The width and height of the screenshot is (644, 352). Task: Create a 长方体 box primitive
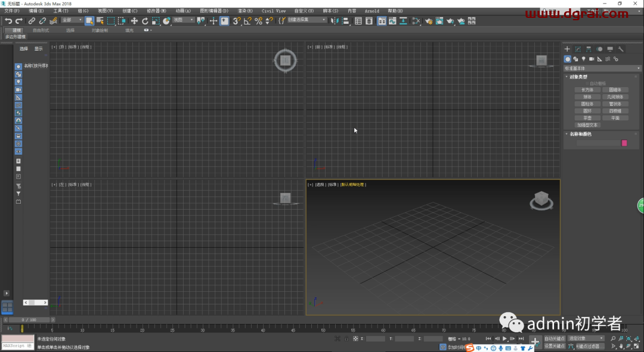(x=587, y=90)
